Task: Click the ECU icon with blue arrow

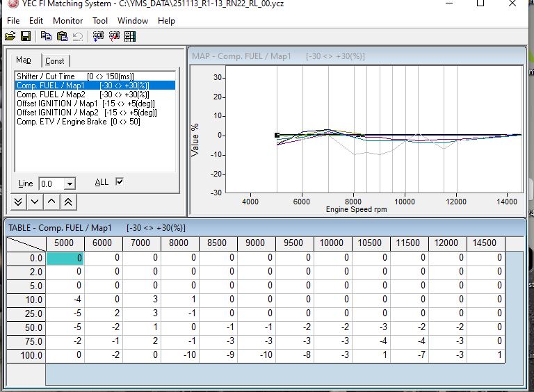Action: (97, 36)
